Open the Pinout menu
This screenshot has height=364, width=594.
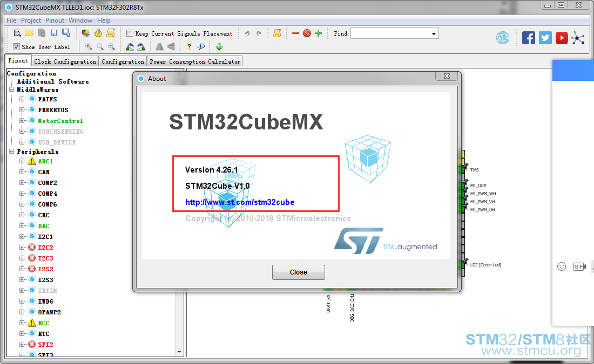(x=55, y=20)
